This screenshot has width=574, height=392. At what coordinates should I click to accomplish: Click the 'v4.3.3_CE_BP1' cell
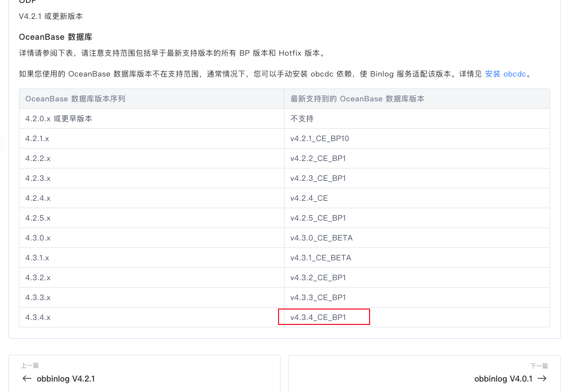[x=417, y=297]
